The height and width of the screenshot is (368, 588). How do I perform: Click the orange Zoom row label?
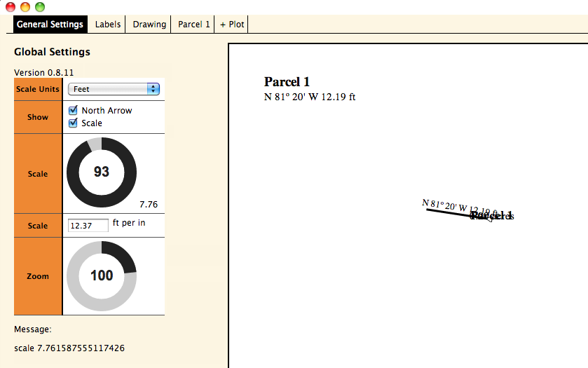pos(38,276)
